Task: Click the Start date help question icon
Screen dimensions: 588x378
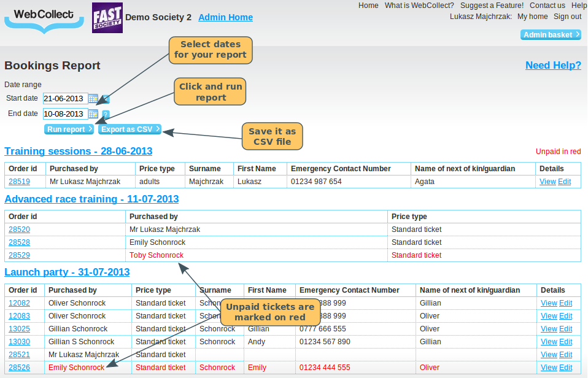Action: pos(106,99)
